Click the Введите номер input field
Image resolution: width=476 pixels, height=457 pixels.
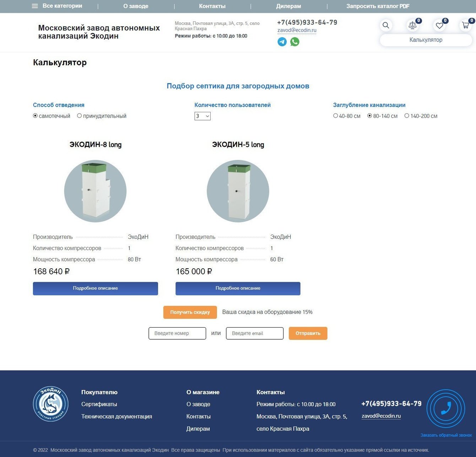(x=177, y=333)
